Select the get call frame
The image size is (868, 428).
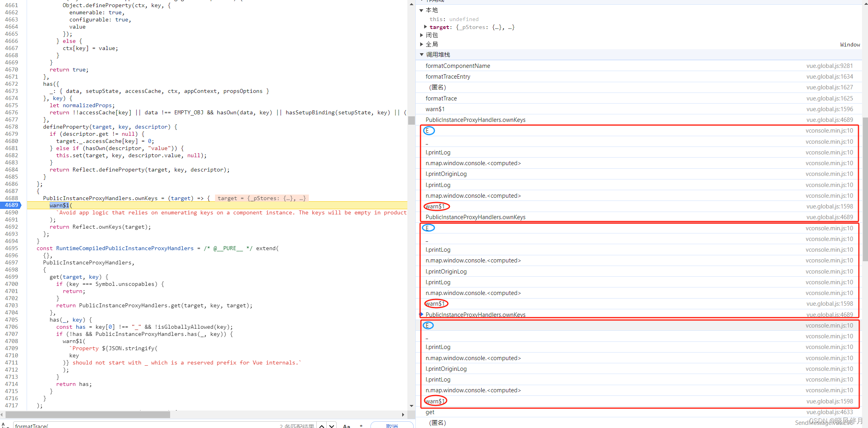pyautogui.click(x=639, y=412)
